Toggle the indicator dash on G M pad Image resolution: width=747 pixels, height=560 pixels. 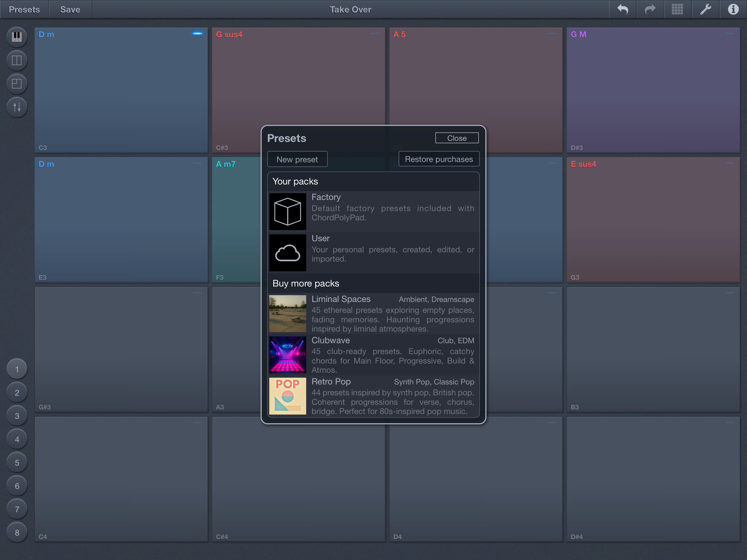pos(729,33)
